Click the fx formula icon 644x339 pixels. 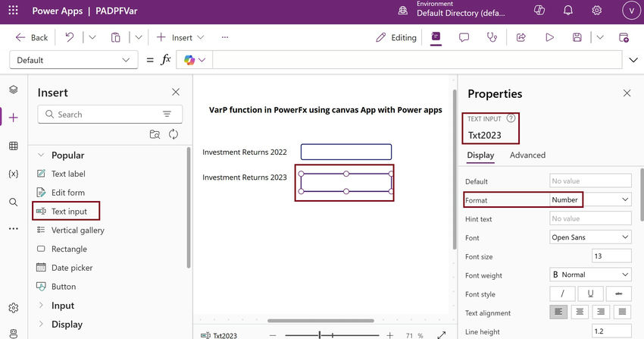165,60
